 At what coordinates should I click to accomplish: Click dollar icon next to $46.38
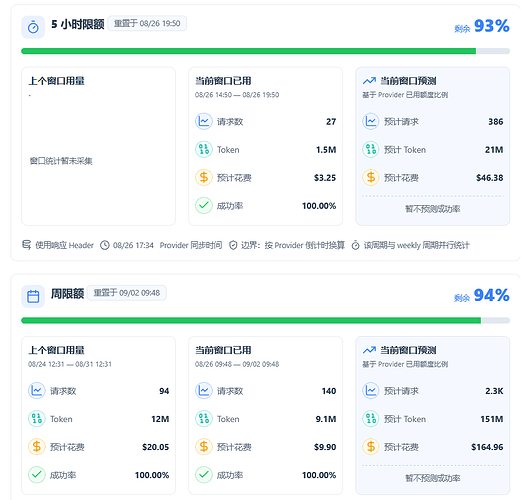click(x=371, y=177)
